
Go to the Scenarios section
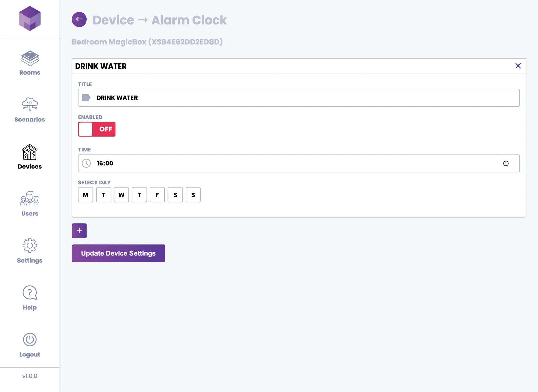tap(30, 110)
